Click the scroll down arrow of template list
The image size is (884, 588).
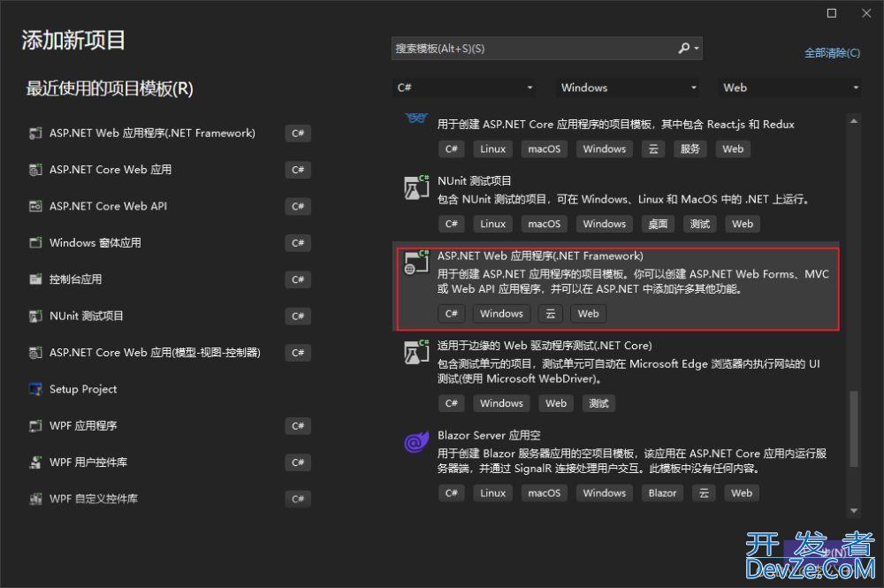[x=854, y=511]
